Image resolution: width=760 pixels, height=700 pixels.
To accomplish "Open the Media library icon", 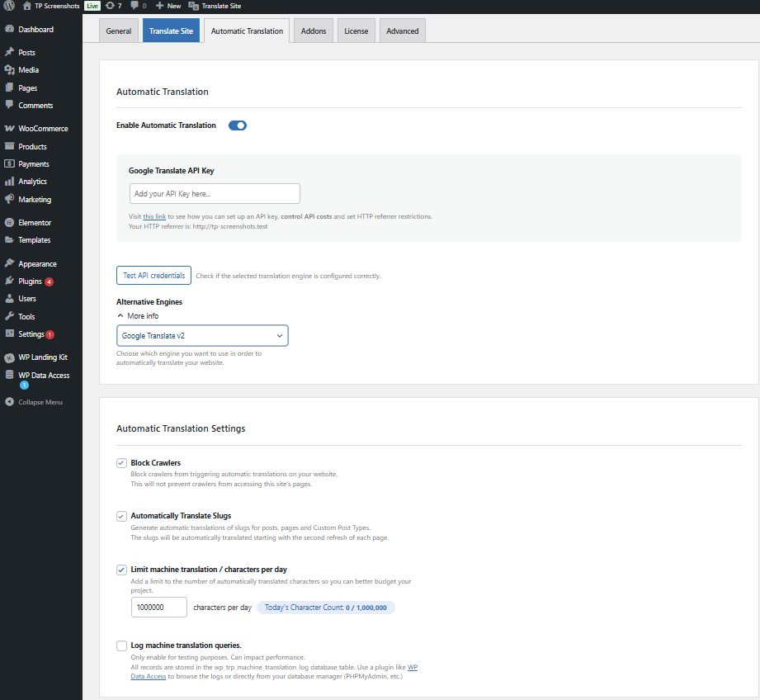I will point(9,70).
